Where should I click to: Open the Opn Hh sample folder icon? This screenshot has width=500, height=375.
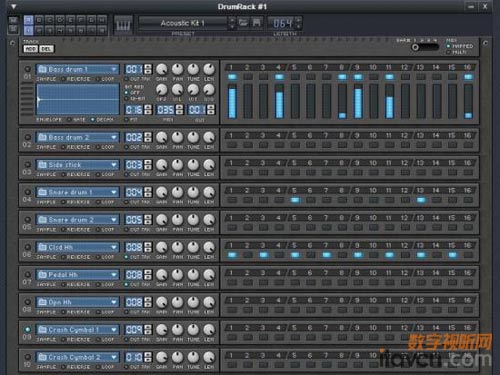[x=42, y=302]
